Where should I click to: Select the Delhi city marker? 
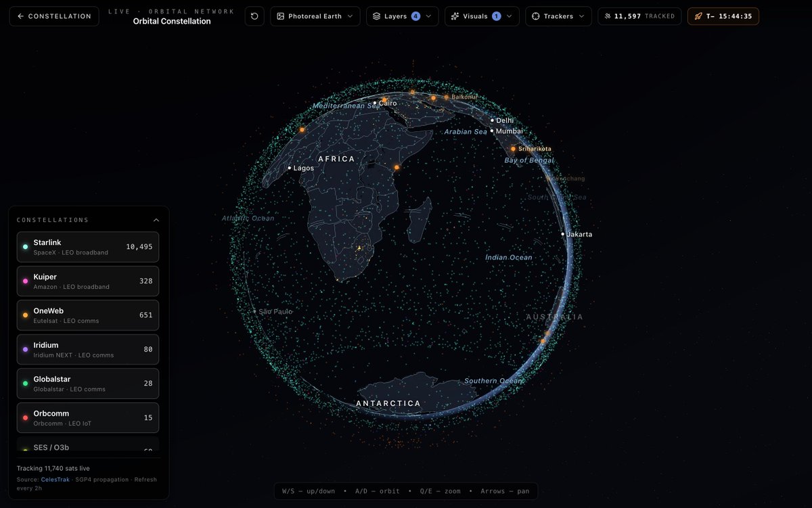tap(493, 120)
